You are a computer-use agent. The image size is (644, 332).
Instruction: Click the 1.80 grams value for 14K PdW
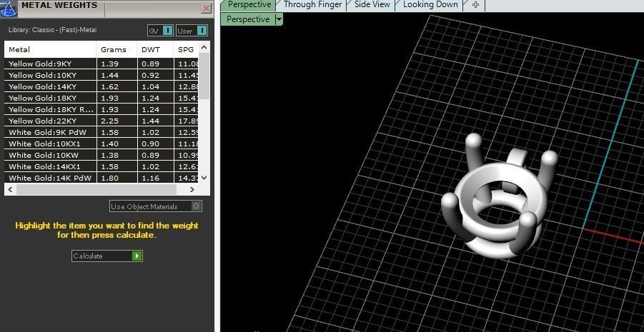point(109,178)
